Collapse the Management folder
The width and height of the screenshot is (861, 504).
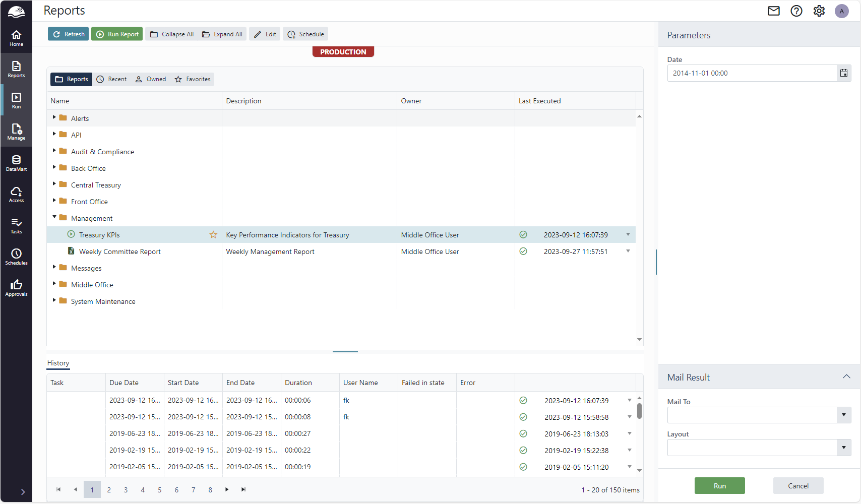tap(54, 217)
